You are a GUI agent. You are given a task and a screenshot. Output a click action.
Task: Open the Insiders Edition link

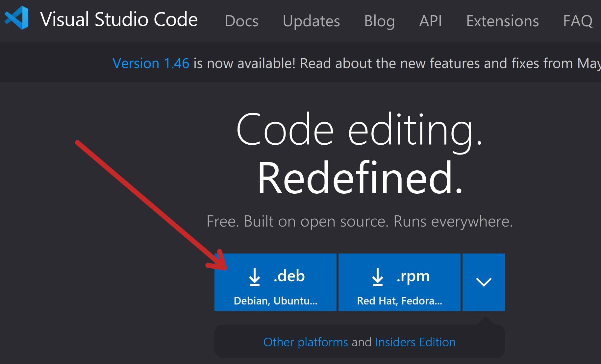pyautogui.click(x=415, y=342)
